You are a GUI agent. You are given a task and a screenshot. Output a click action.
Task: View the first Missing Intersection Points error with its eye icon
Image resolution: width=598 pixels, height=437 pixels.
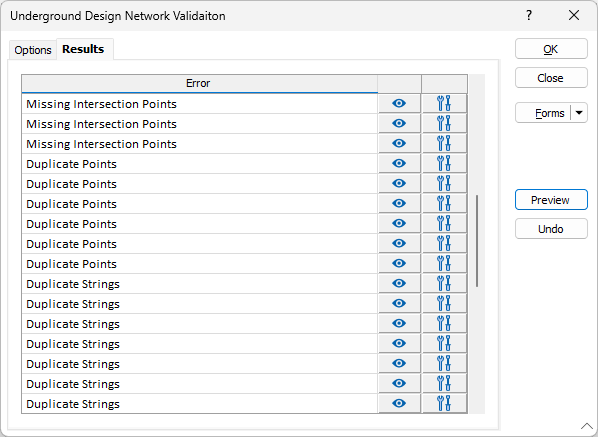point(399,104)
